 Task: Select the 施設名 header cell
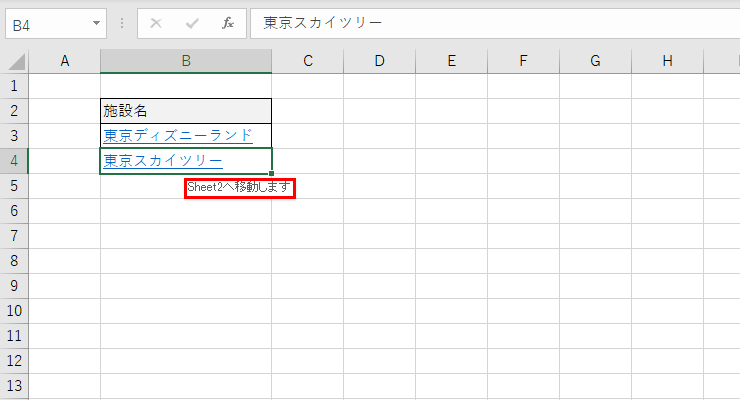(x=186, y=111)
